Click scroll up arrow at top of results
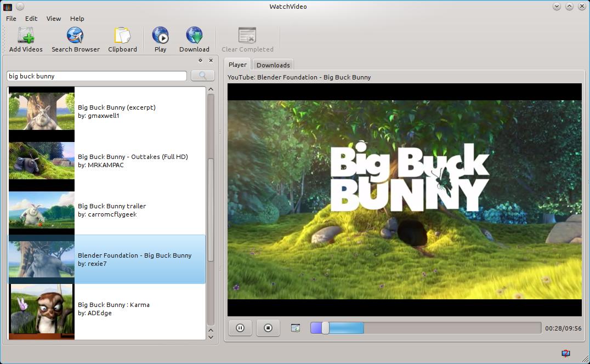 pos(211,89)
